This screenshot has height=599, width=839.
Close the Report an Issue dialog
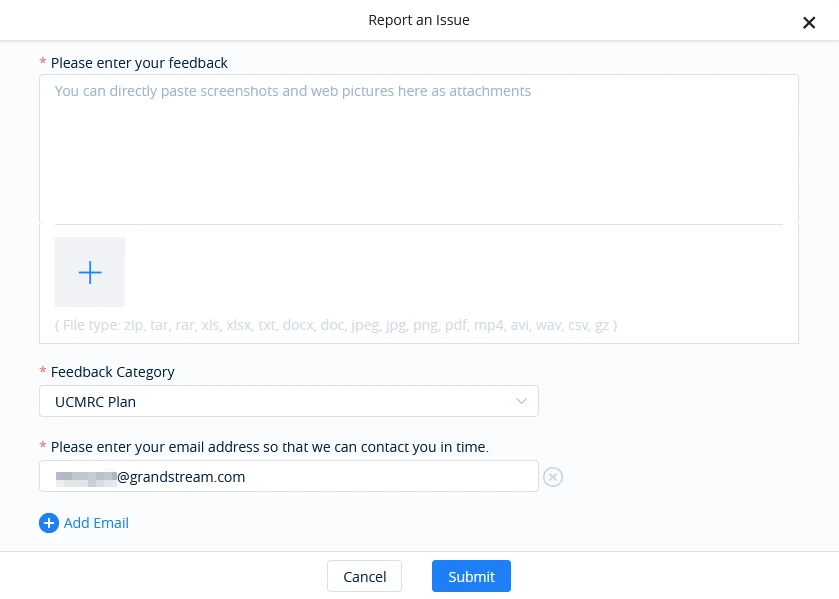click(809, 22)
